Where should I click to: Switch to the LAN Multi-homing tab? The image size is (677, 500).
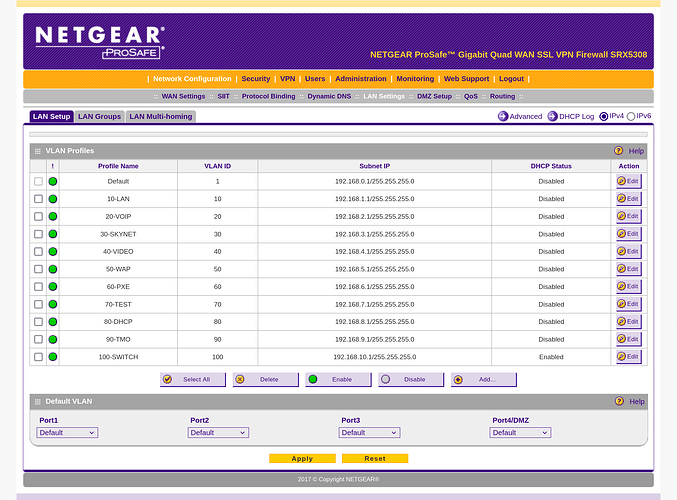coord(161,117)
